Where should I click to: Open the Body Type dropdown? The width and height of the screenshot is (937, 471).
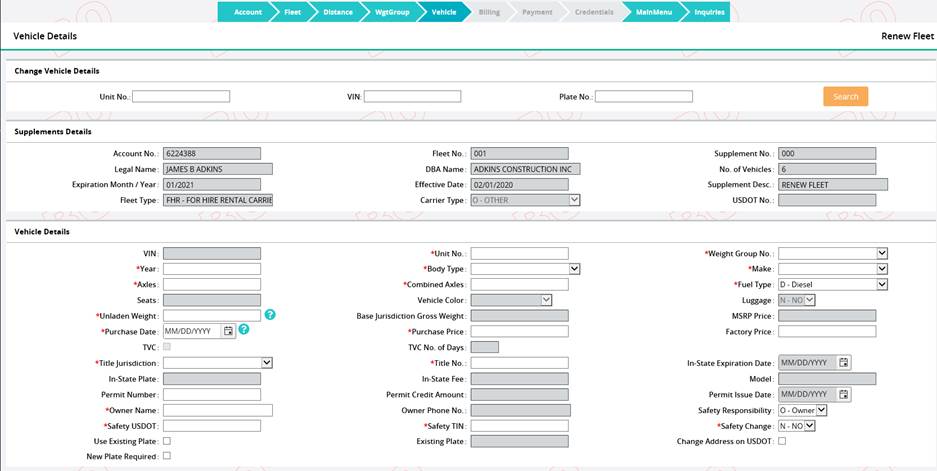(574, 269)
